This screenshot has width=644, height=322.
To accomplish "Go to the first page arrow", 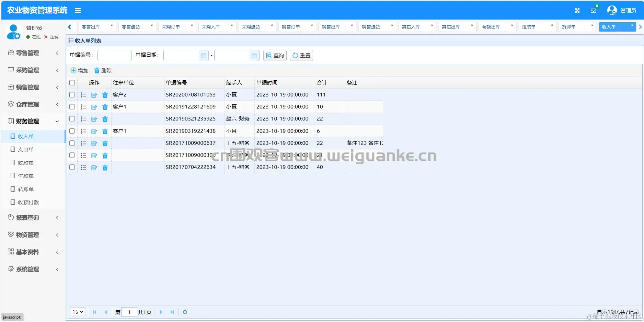I will (x=94, y=312).
